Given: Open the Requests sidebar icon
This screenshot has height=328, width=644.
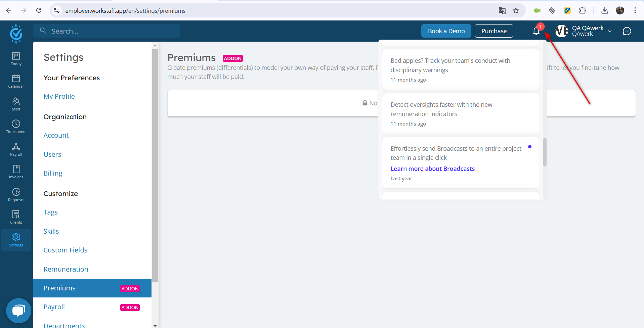Looking at the screenshot, I should (16, 195).
